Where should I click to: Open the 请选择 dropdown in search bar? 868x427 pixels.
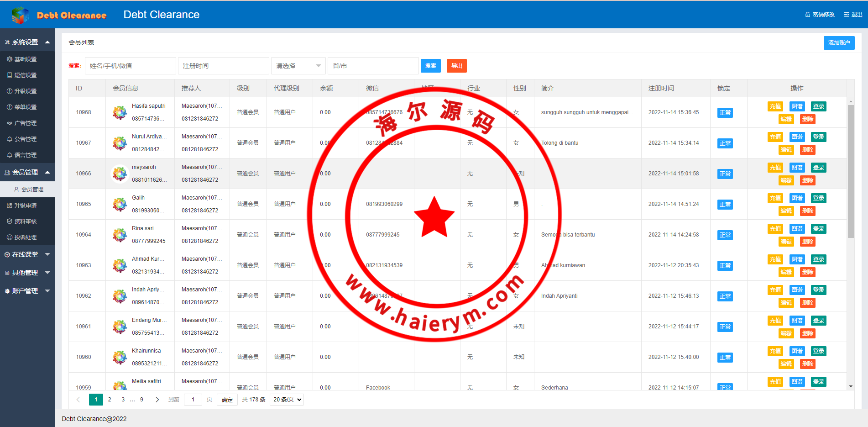point(298,66)
